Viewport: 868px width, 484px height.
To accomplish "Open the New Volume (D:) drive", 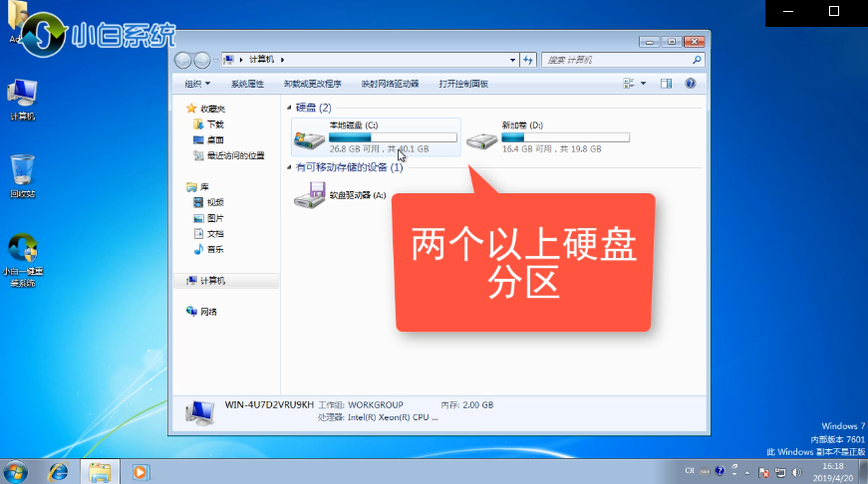I will [548, 136].
